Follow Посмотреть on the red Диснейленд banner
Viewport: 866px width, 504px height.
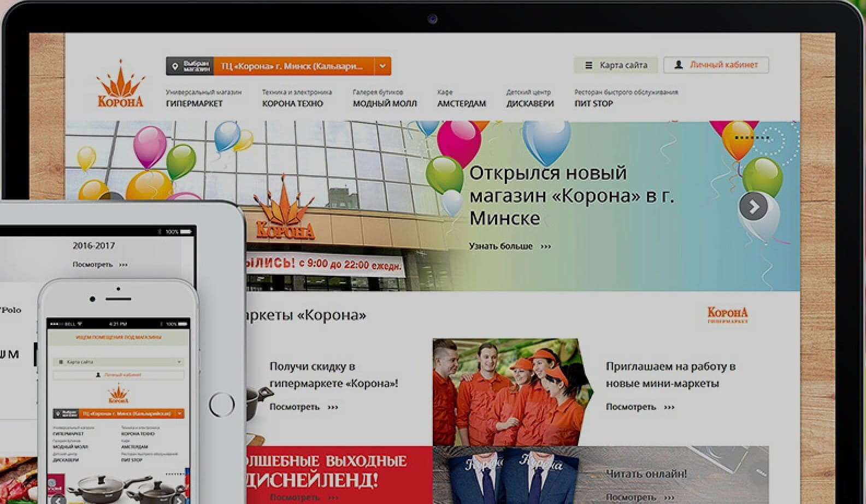(x=304, y=497)
